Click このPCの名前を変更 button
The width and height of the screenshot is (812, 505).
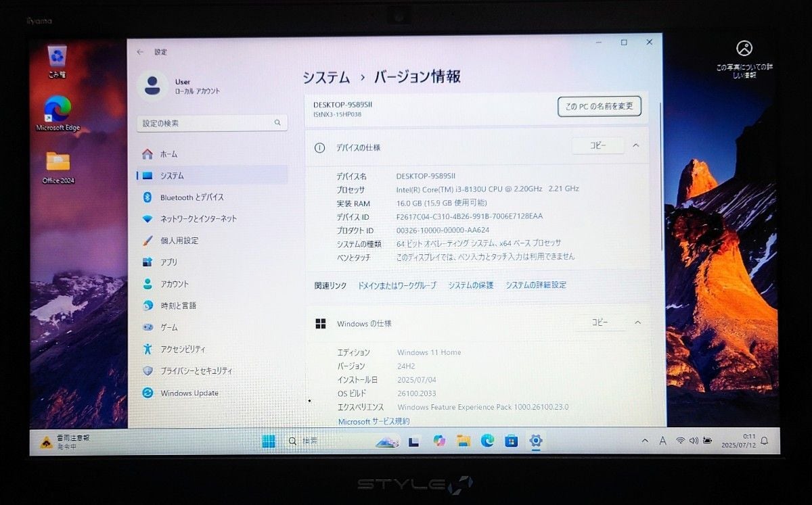click(x=600, y=106)
